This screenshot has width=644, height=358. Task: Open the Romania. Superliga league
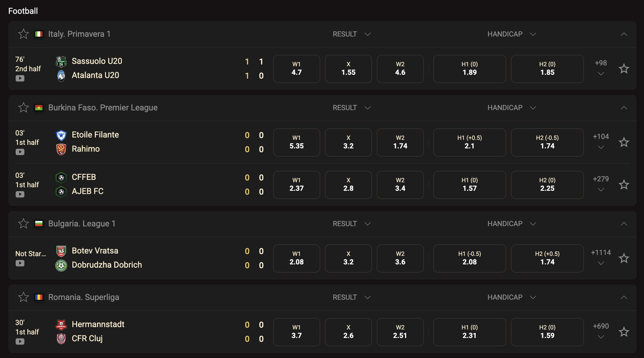point(84,297)
